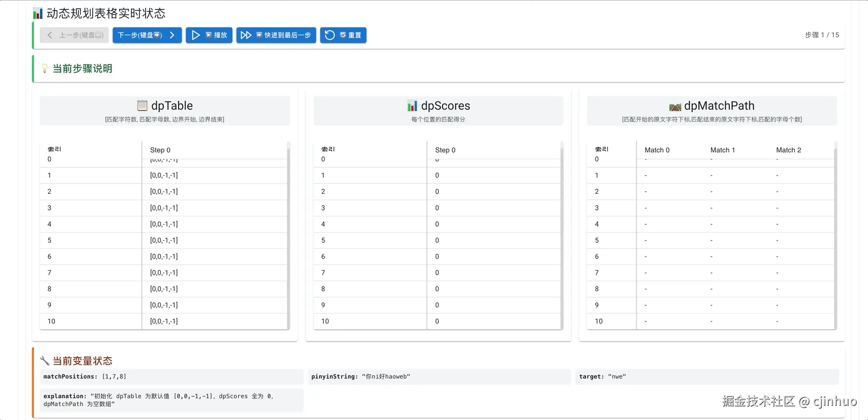Click the bar chart icon beside dpScores

[412, 106]
